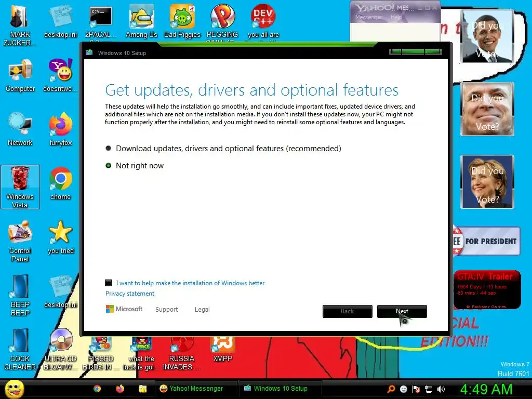Open the Privacy statement link
The image size is (532, 399).
pos(129,294)
